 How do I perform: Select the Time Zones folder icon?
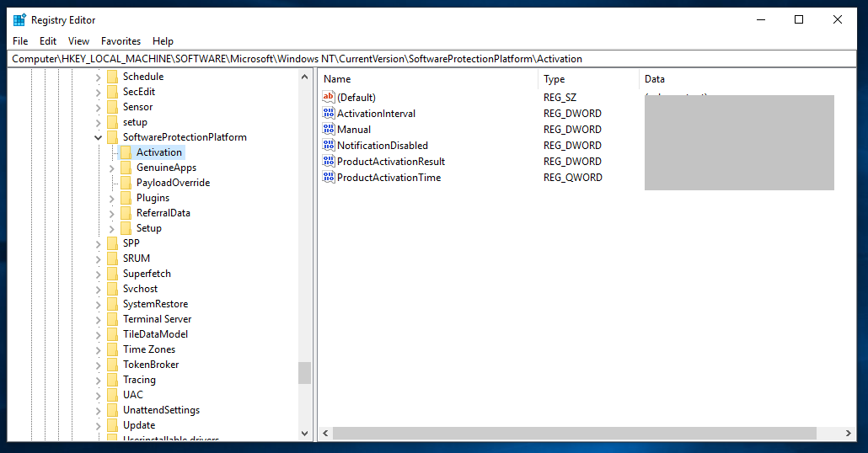click(x=112, y=349)
